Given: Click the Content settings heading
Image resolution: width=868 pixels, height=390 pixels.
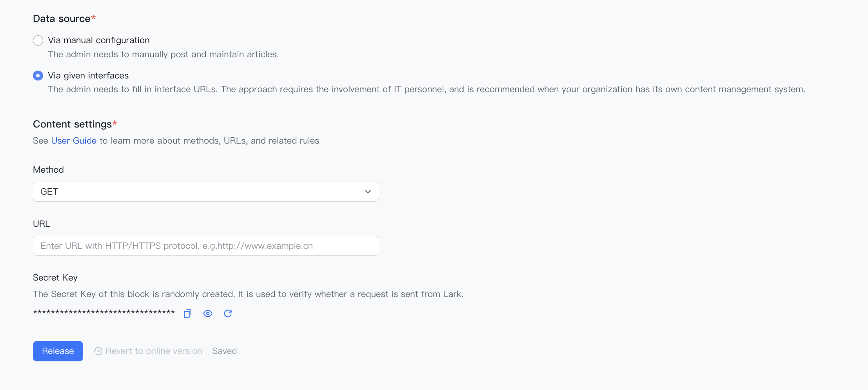Looking at the screenshot, I should coord(73,124).
